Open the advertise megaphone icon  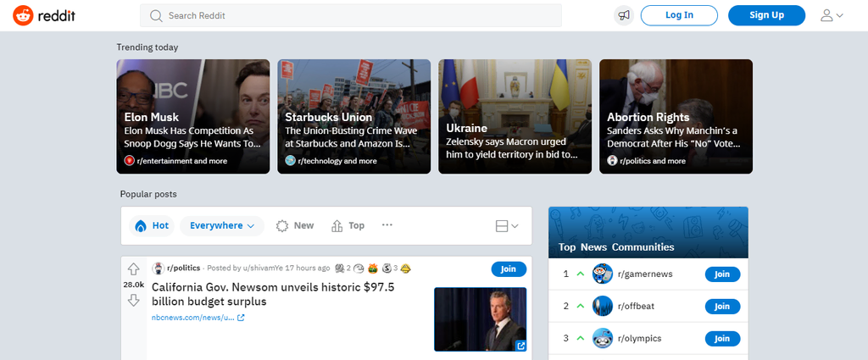click(624, 15)
